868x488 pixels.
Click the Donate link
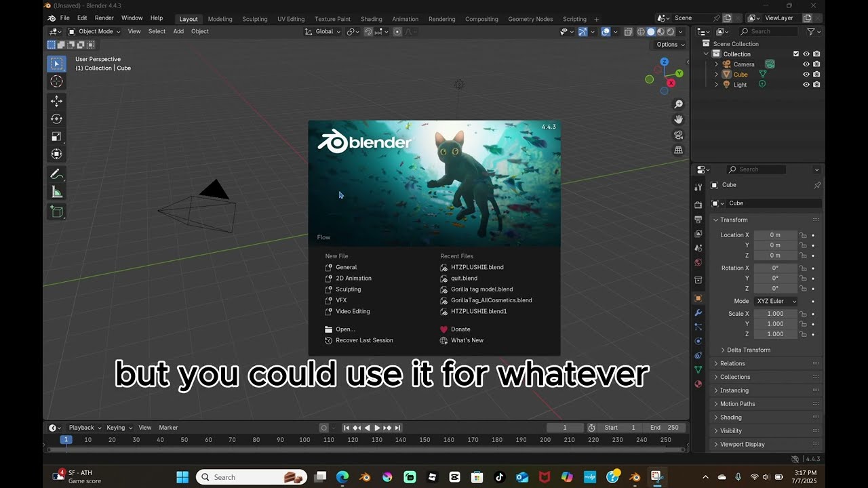[460, 329]
